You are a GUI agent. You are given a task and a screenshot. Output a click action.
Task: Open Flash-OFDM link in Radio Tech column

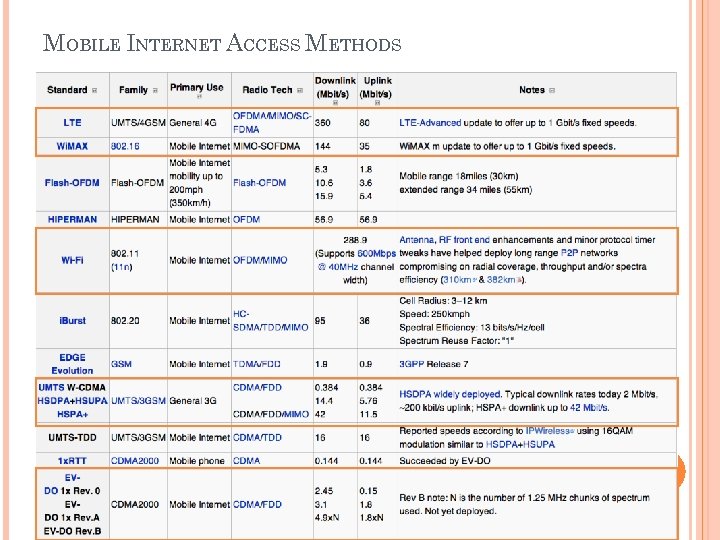(259, 183)
